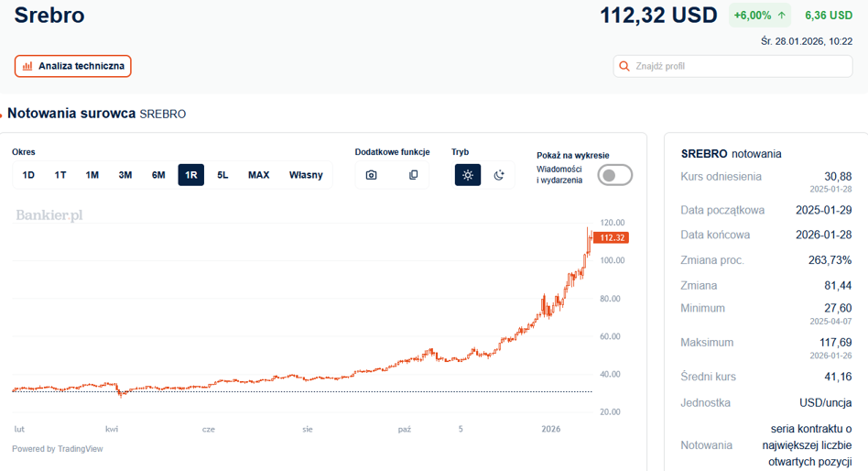Click the Maksimum date 2026-01-26
This screenshot has height=471, width=868.
pyautogui.click(x=830, y=356)
